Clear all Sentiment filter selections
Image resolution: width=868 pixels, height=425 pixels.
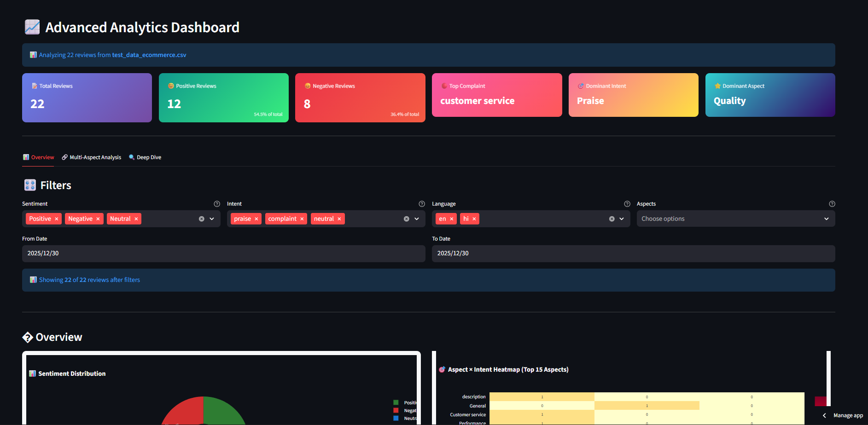201,219
